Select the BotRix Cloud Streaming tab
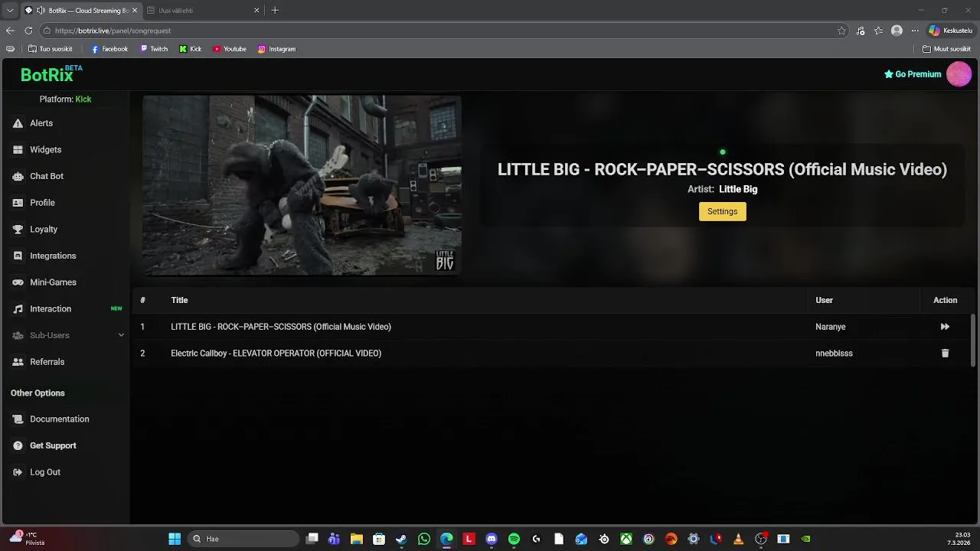Image resolution: width=980 pixels, height=551 pixels. [x=81, y=11]
